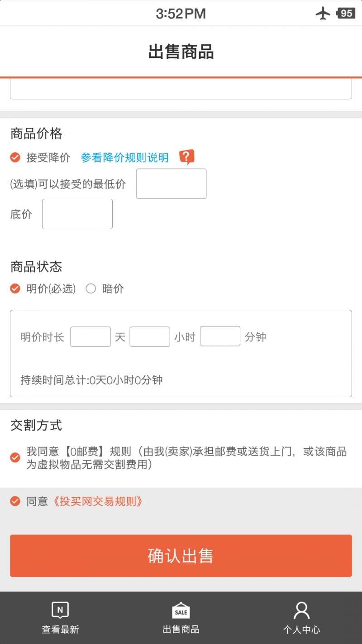This screenshot has width=362, height=644.
Task: Open the 查看最新 news icon
Action: click(x=60, y=610)
